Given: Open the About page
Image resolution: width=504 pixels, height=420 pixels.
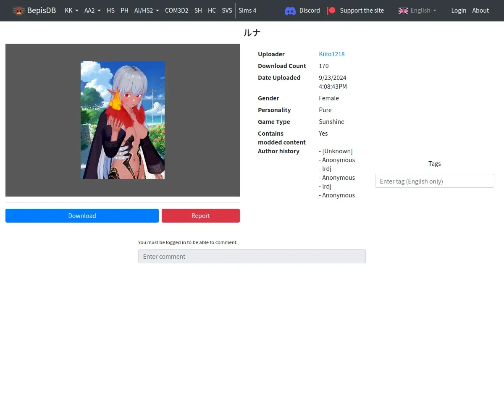Looking at the screenshot, I should point(480,10).
